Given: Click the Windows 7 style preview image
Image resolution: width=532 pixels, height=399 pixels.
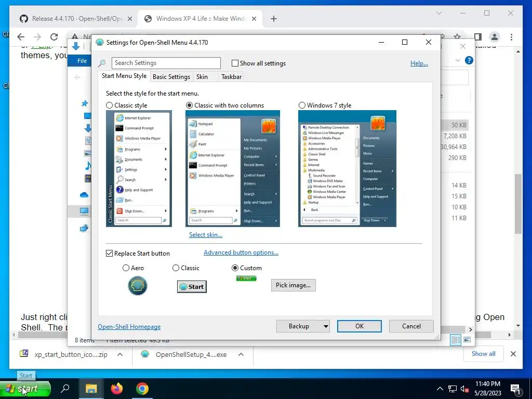Looking at the screenshot, I should (347, 169).
